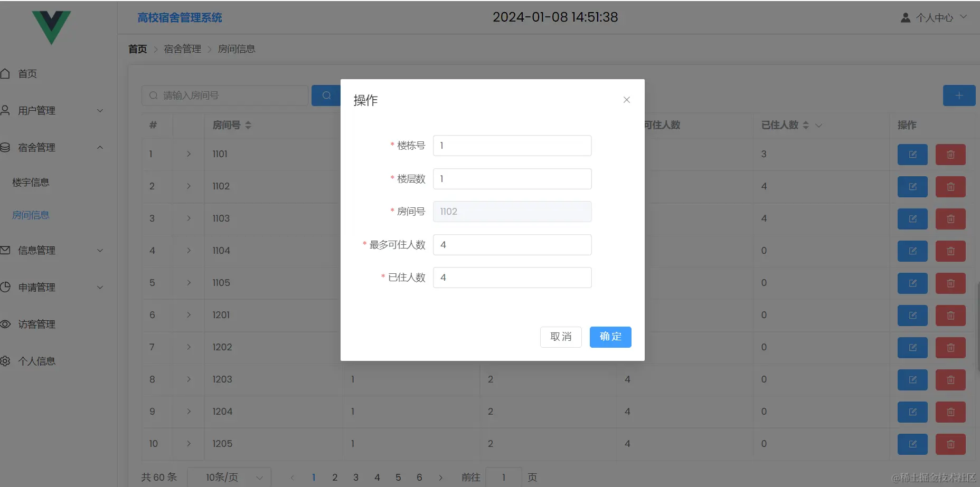Delete room 1201 with the trash icon
980x487 pixels.
[x=950, y=316]
